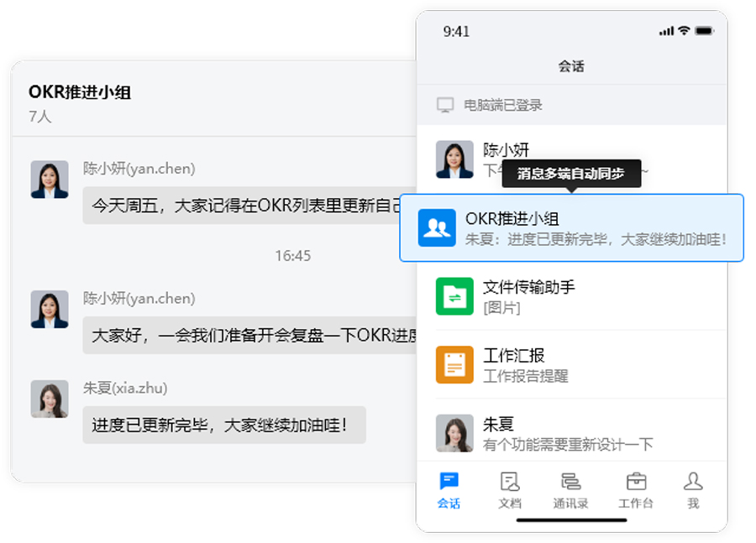Switch to the 通讯录 tab

(570, 490)
